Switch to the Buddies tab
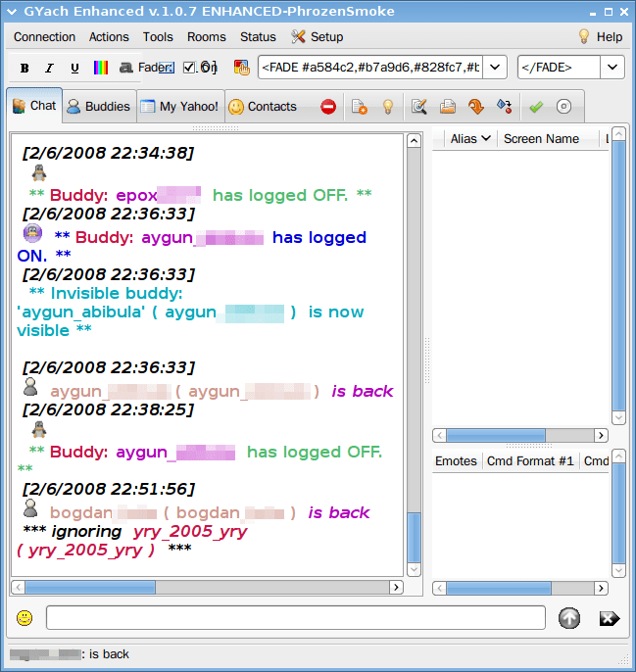This screenshot has height=672, width=636. click(100, 106)
